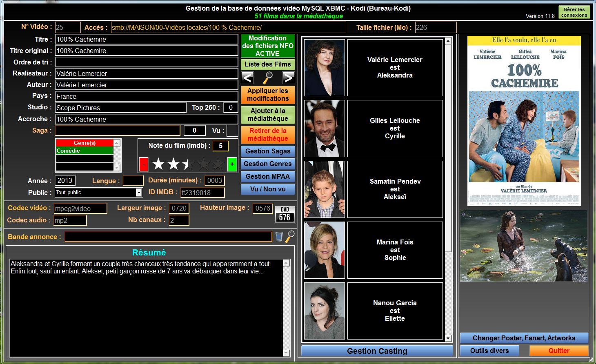This screenshot has width=596, height=364.
Task: Increase film rating with green plus button
Action: coord(232,164)
